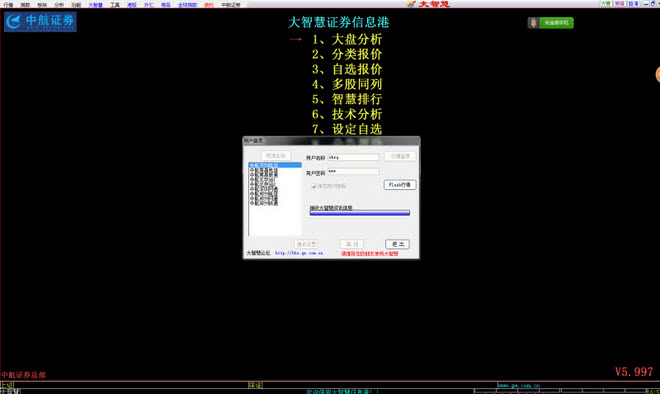Open the 功能 menu

click(x=76, y=5)
